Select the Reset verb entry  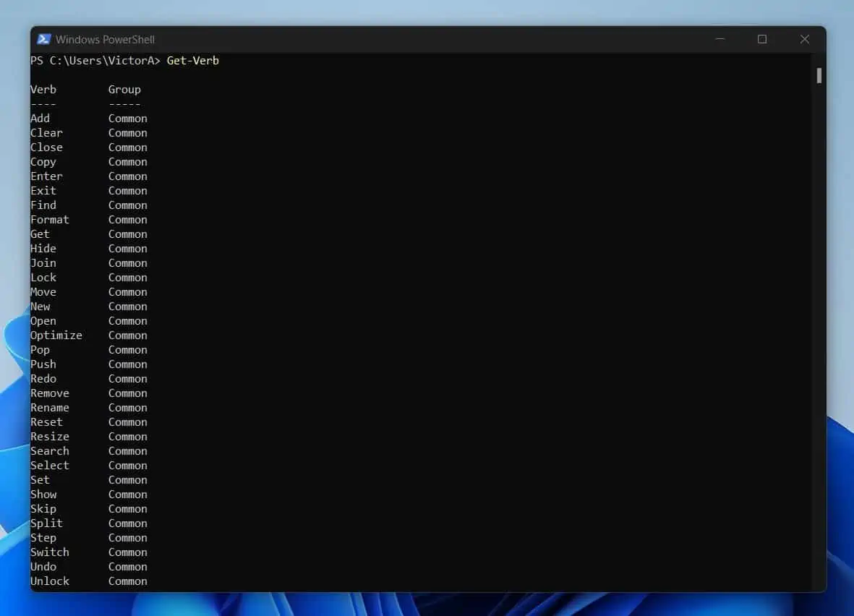47,422
